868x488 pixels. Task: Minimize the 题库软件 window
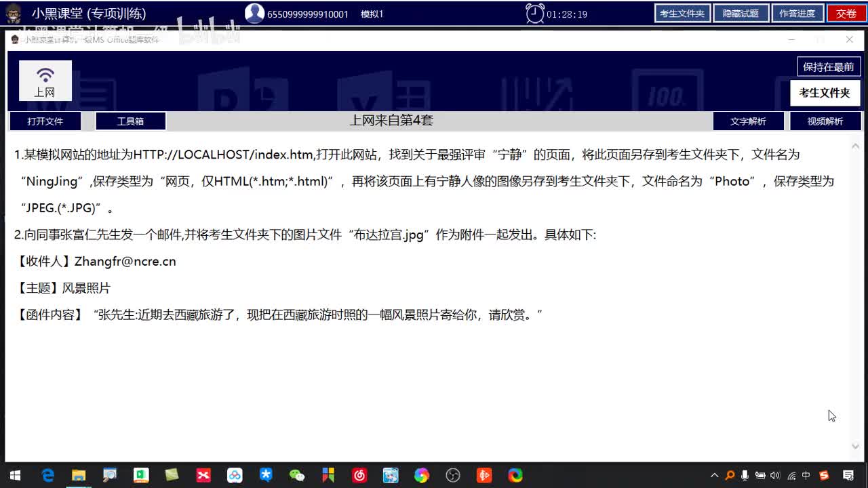point(791,39)
